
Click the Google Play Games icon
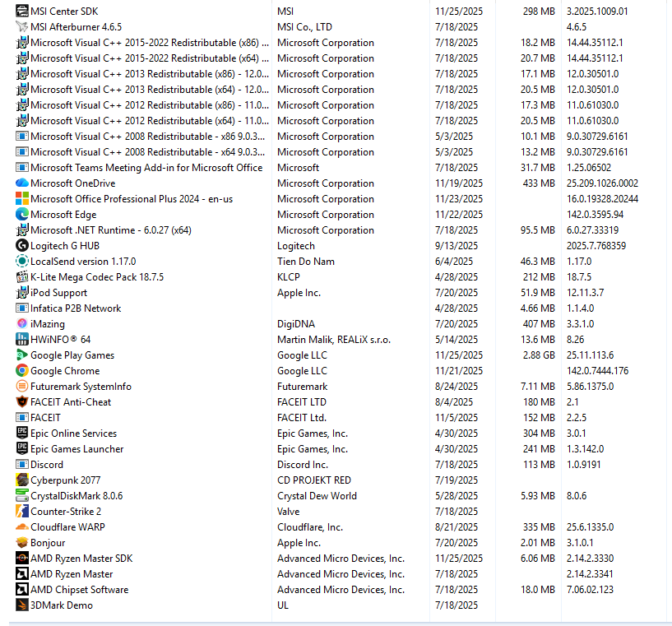22,355
